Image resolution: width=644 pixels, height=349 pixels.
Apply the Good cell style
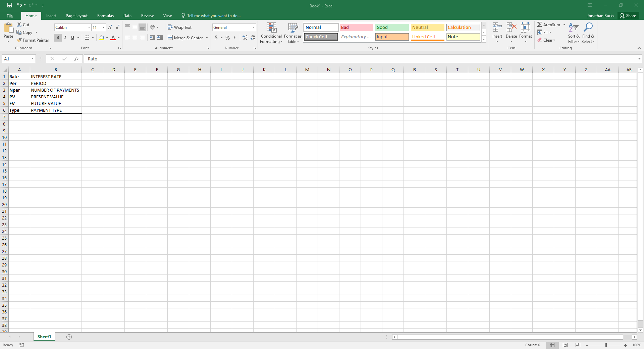click(391, 27)
